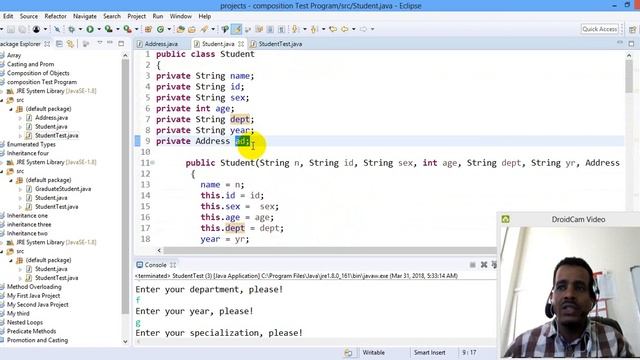
Task: Open the Refactor menu
Action: click(x=56, y=16)
